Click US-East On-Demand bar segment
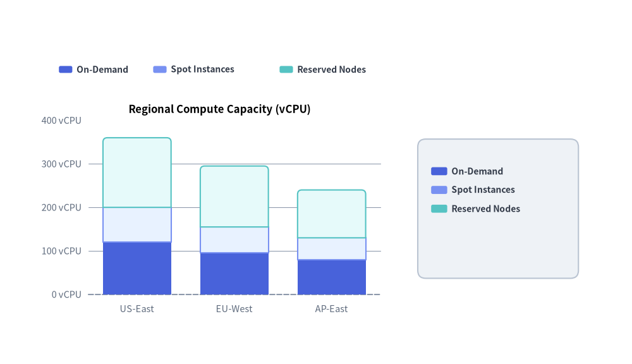This screenshot has height=364, width=632. [x=137, y=269]
